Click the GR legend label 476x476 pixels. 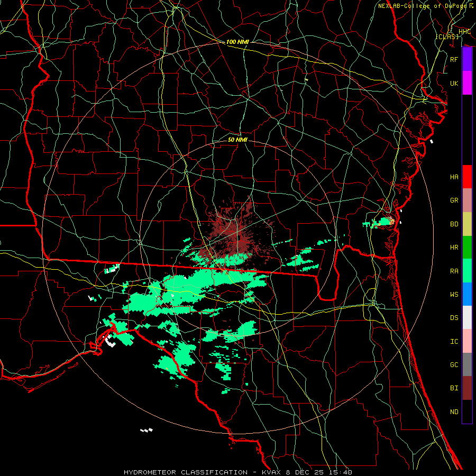click(454, 200)
